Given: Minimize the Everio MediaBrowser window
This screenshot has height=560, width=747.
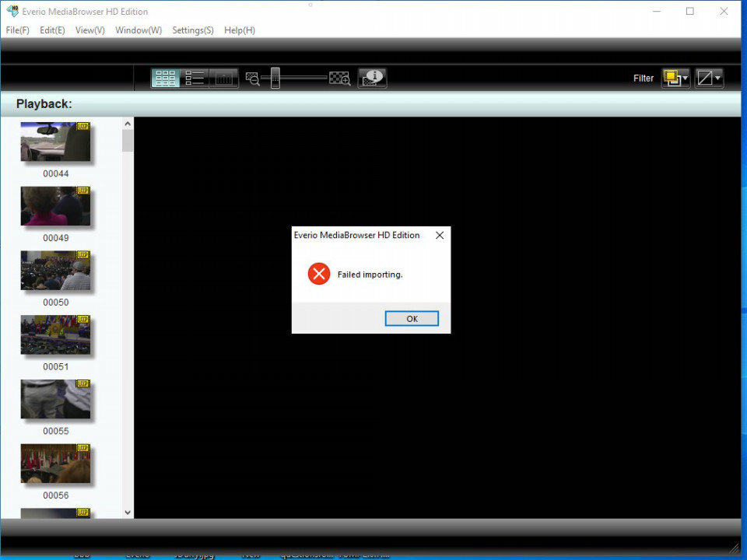Looking at the screenshot, I should pyautogui.click(x=657, y=11).
